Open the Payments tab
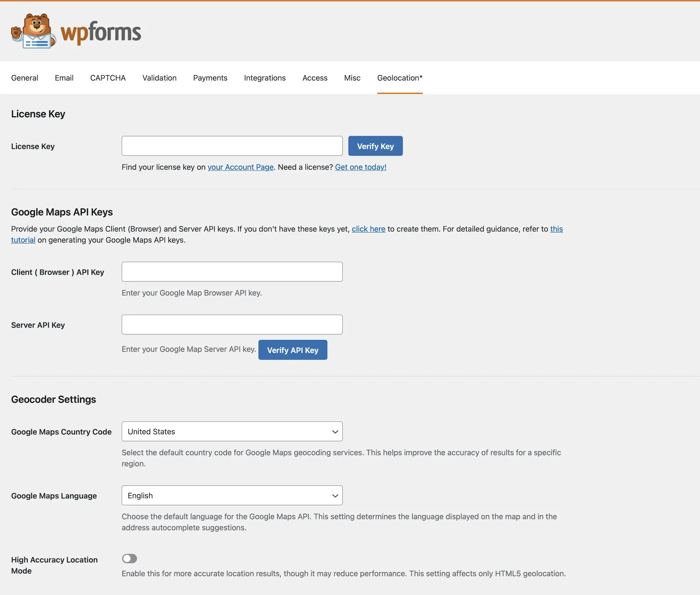 210,78
